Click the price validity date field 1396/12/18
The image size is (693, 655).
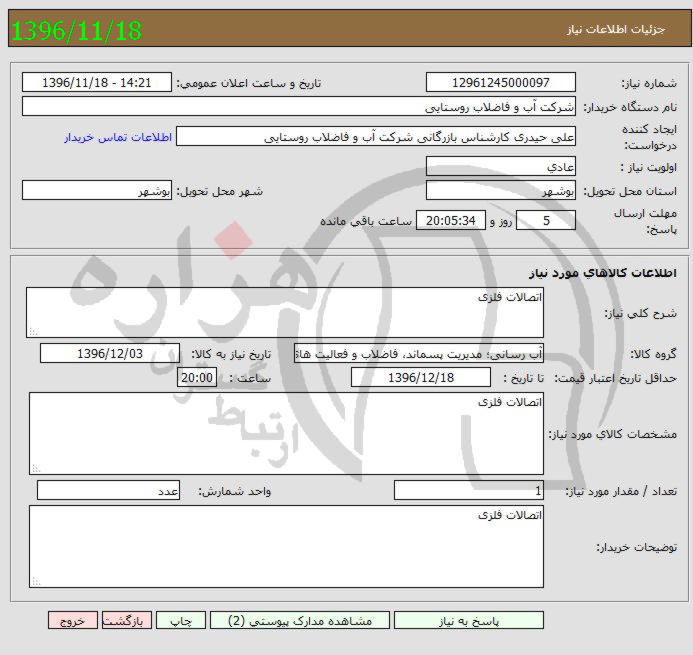click(x=421, y=377)
